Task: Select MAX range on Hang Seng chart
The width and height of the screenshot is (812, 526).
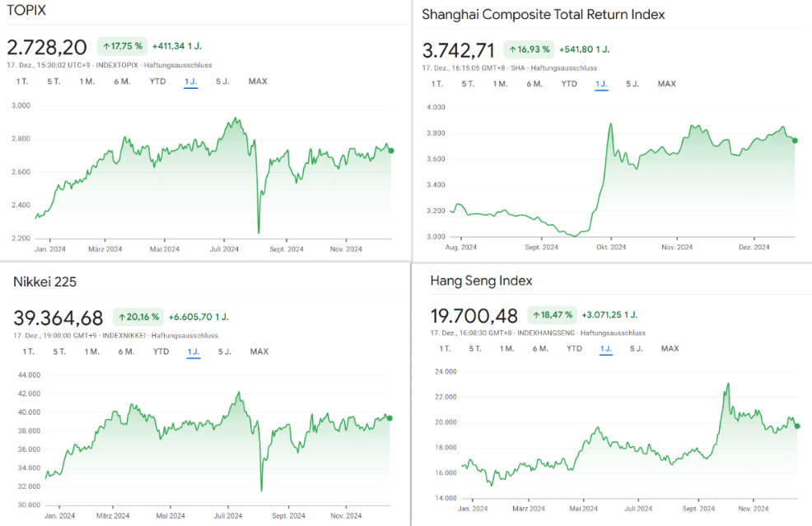Action: point(670,348)
